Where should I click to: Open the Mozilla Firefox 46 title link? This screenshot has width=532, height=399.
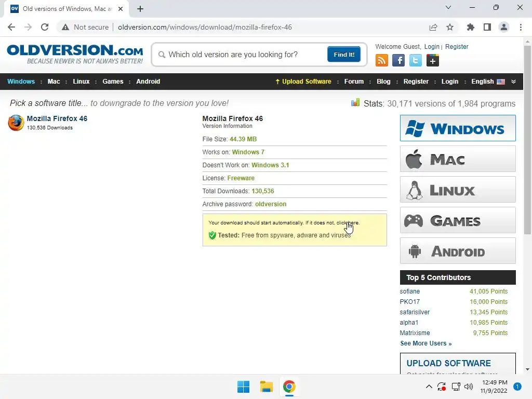tap(57, 118)
